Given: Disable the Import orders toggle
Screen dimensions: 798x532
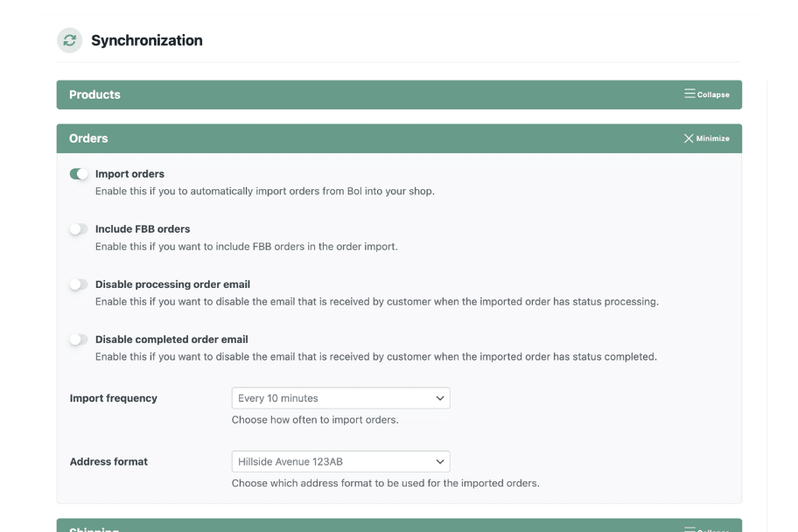Looking at the screenshot, I should tap(78, 173).
